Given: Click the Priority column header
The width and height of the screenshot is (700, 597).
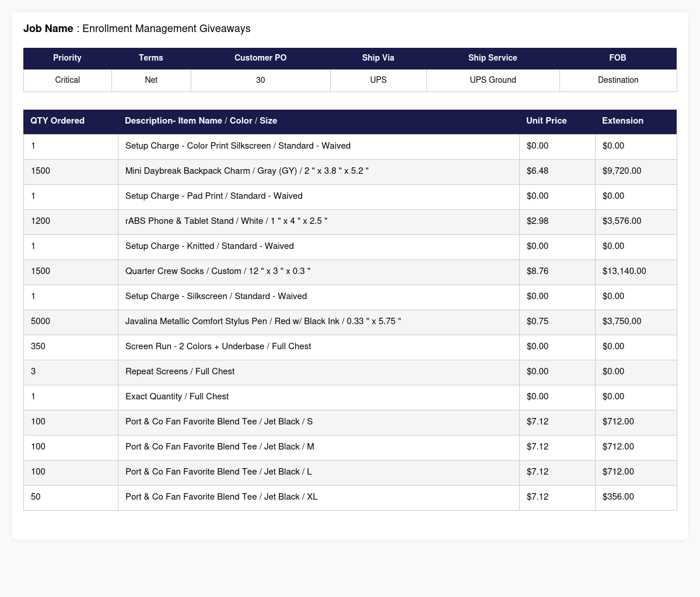Looking at the screenshot, I should [67, 58].
